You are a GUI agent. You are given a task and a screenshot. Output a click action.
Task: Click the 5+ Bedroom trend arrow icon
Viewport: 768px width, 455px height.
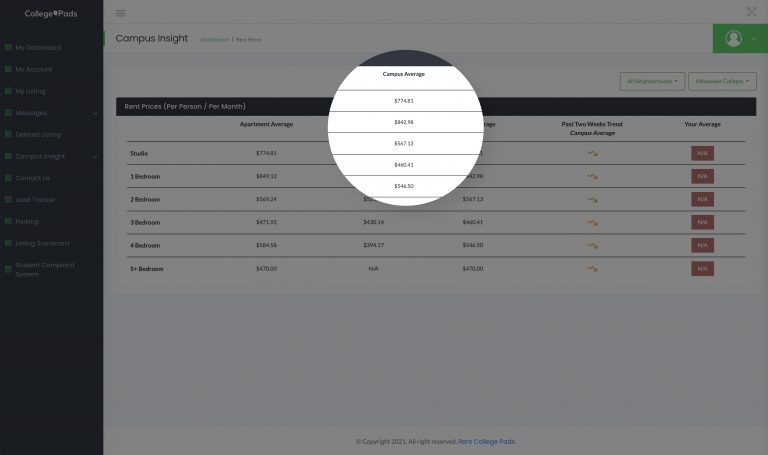pos(592,268)
